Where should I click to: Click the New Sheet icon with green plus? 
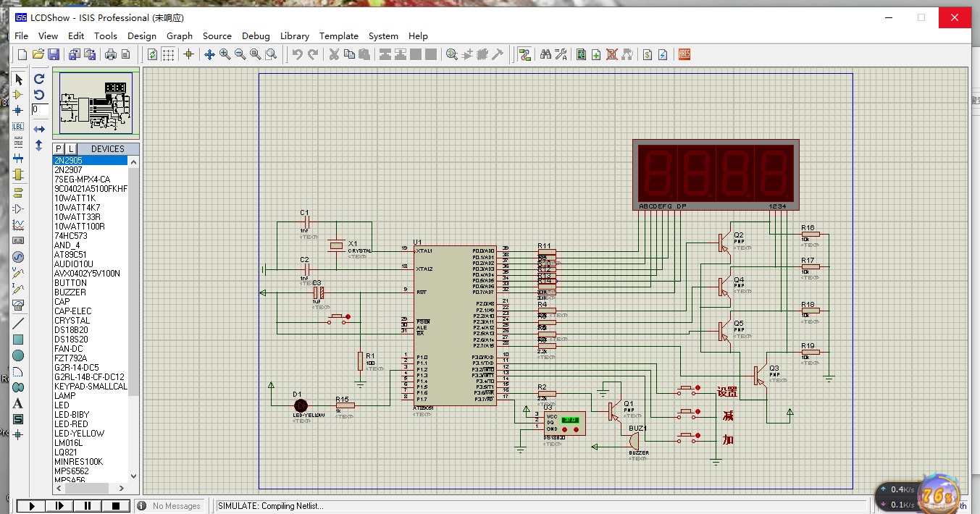click(x=596, y=54)
